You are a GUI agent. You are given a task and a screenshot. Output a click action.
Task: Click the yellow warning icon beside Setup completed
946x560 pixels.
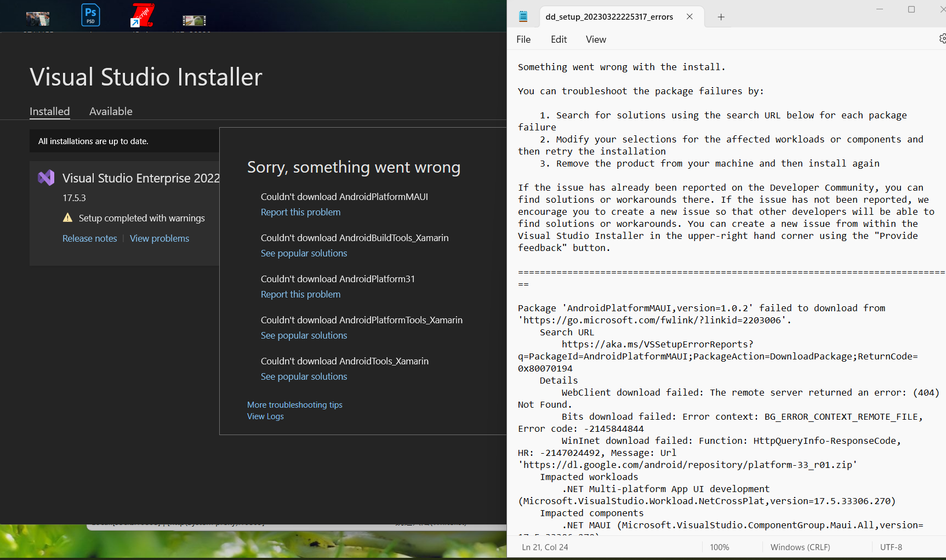tap(67, 218)
